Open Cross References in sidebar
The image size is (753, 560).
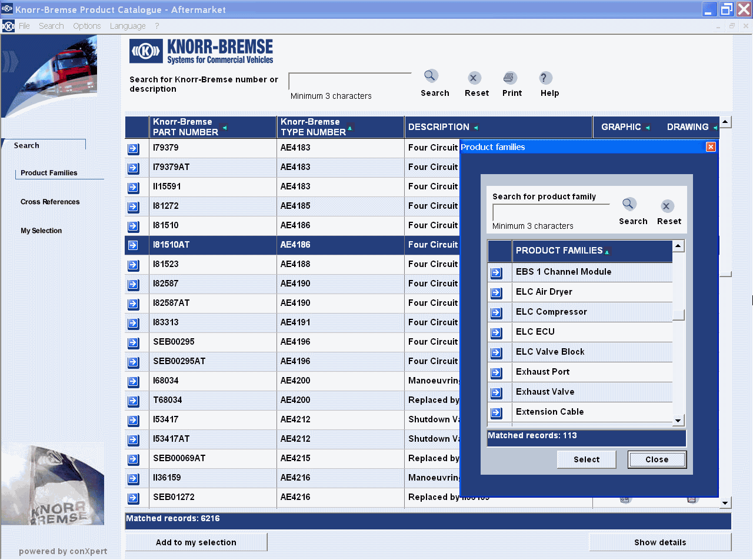(x=50, y=202)
